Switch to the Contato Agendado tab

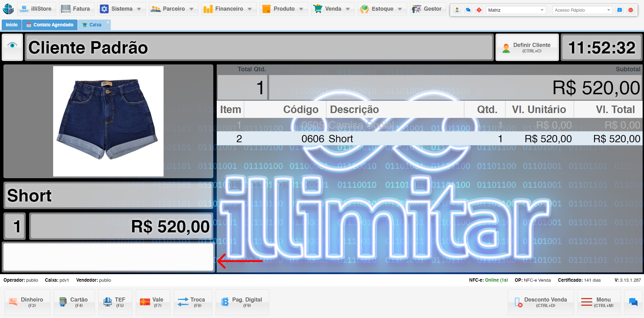pyautogui.click(x=50, y=25)
